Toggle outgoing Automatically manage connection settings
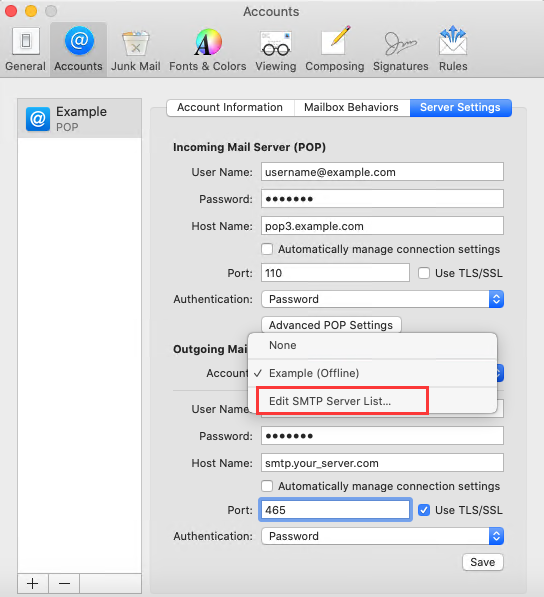Image resolution: width=544 pixels, height=597 pixels. point(267,486)
